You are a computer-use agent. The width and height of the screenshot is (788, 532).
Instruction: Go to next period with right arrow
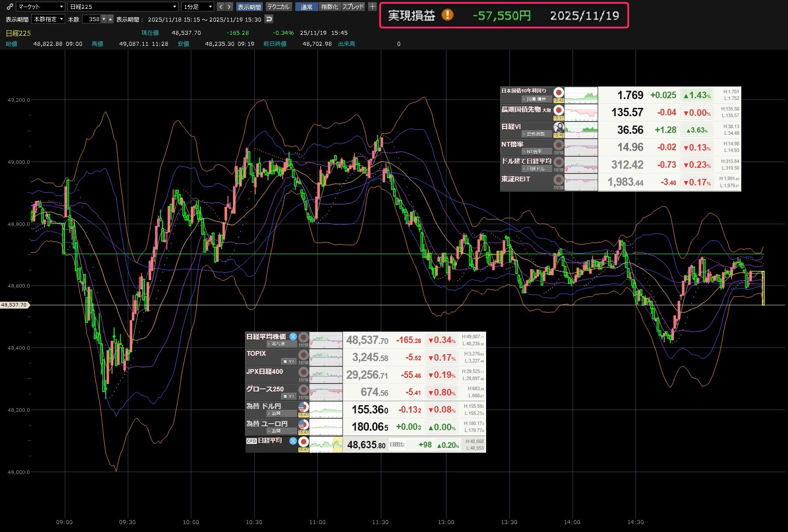[x=229, y=7]
